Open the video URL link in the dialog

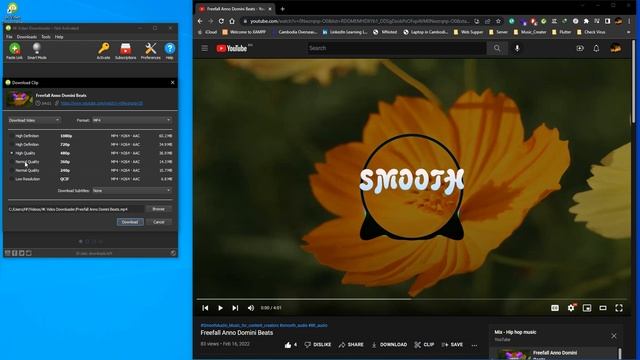click(x=102, y=104)
